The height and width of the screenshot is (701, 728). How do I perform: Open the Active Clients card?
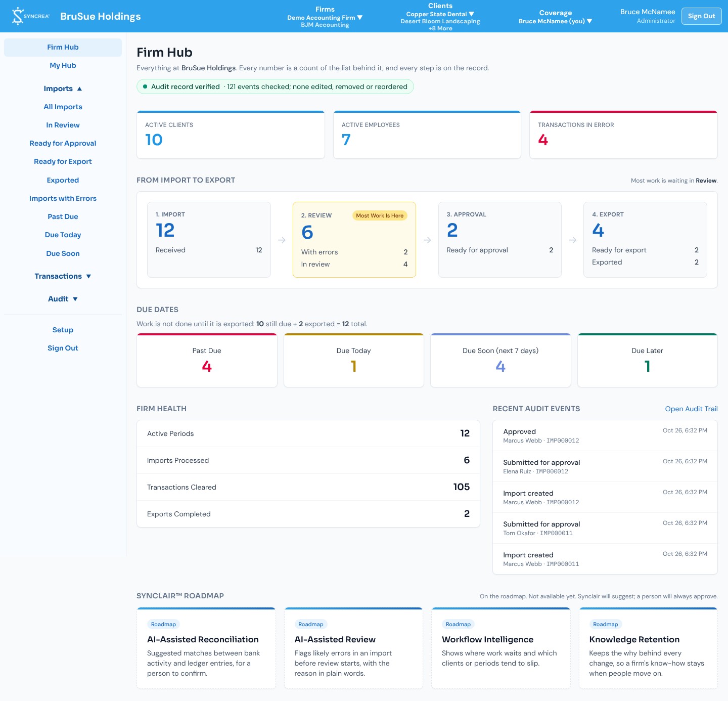click(x=231, y=135)
